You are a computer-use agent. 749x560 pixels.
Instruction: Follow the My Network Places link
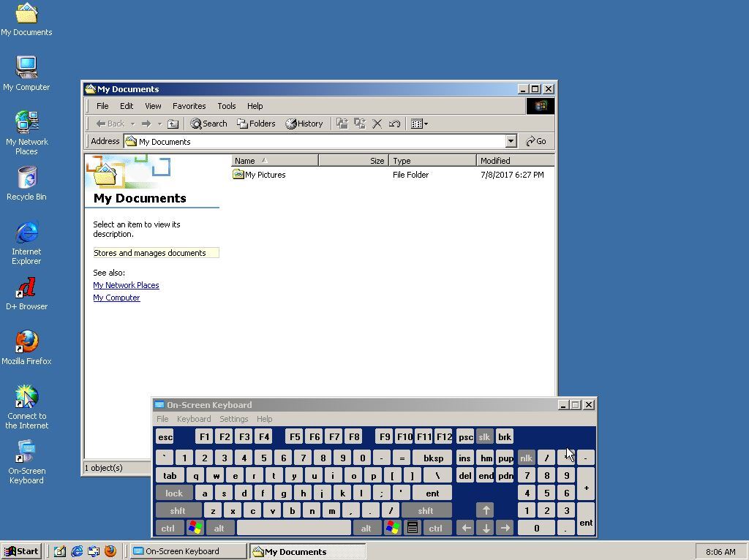pos(126,285)
